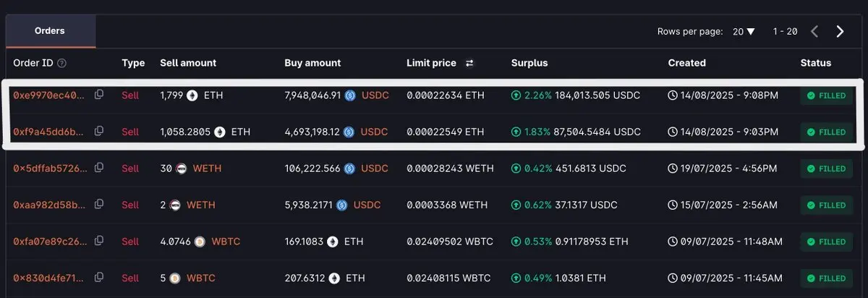Image resolution: width=868 pixels, height=298 pixels.
Task: Copy order ID 0xaa982d58b
Action: 99,205
